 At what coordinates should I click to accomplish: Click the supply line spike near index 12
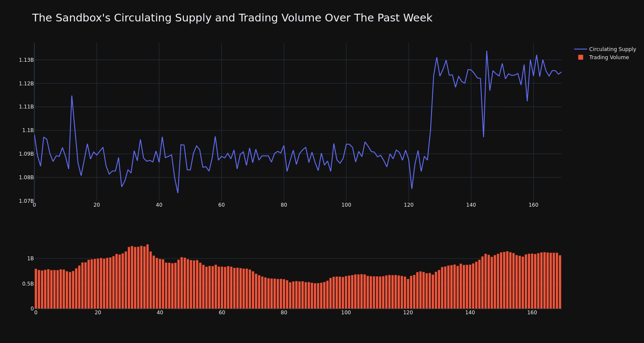pos(72,96)
